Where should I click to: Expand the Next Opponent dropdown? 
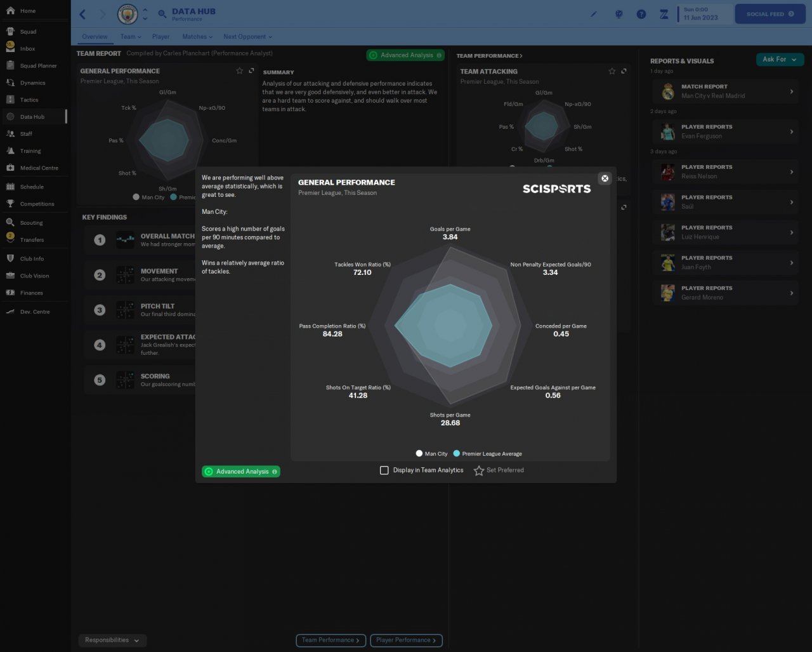247,37
